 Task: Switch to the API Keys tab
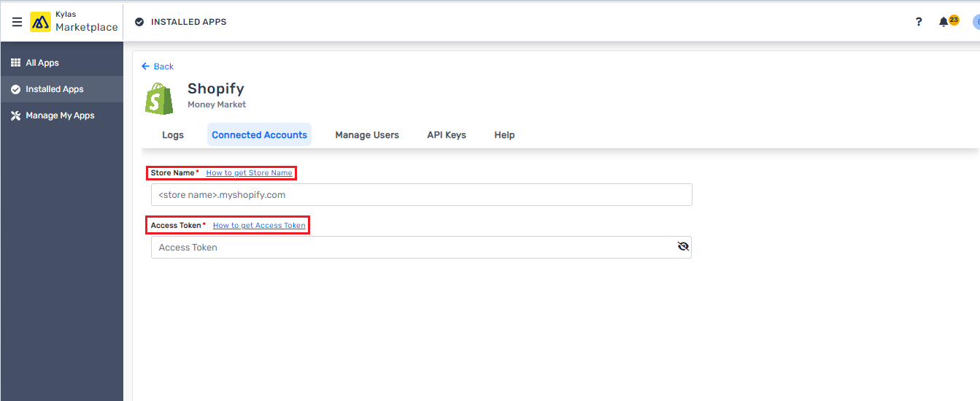(x=447, y=135)
